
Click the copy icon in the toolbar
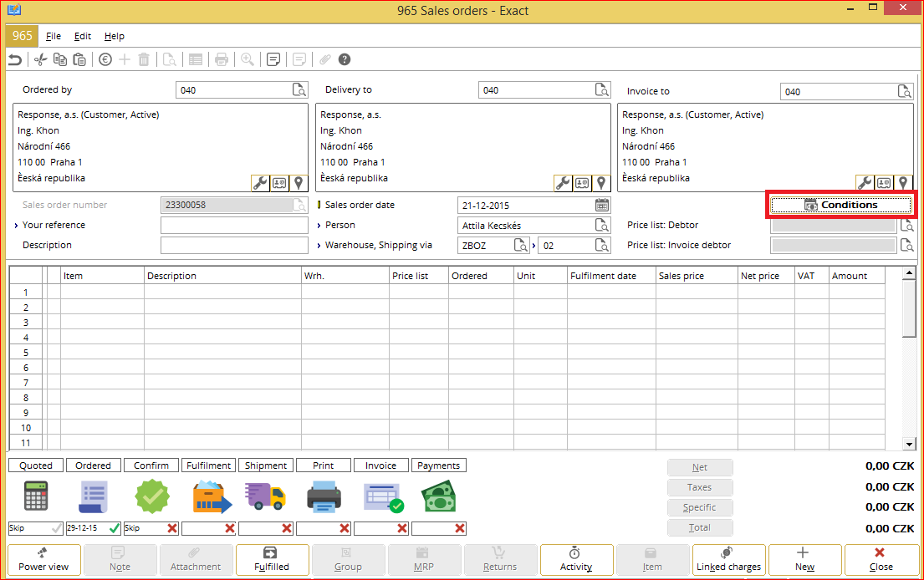59,59
